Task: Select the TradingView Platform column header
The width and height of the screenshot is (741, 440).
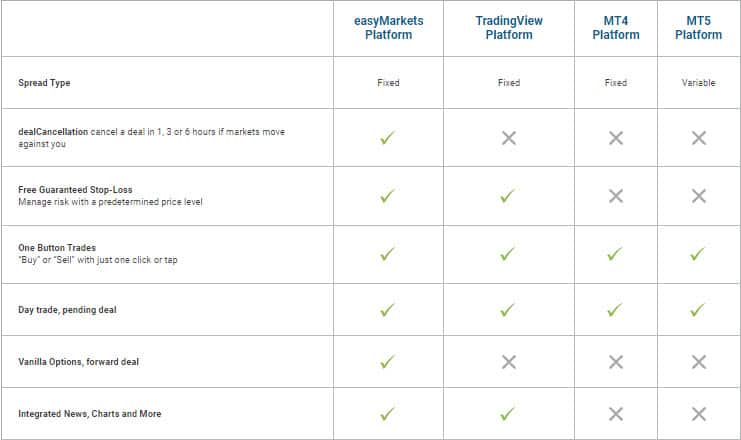Action: pos(509,28)
